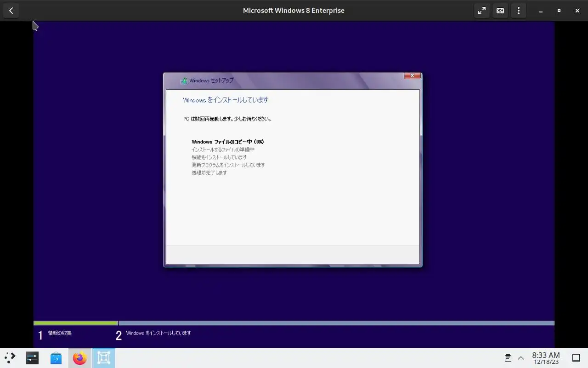The width and height of the screenshot is (588, 368).
Task: Open the clipboard tray icon
Action: pyautogui.click(x=508, y=358)
